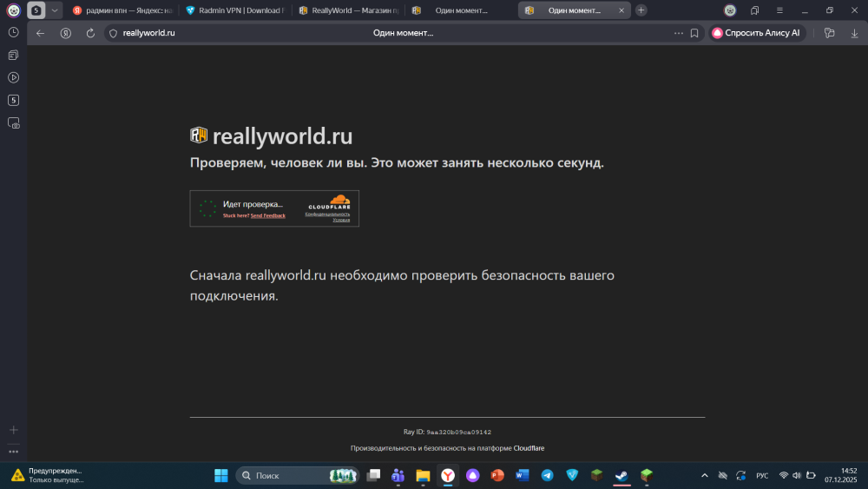Click the Send Feedback link

click(268, 216)
